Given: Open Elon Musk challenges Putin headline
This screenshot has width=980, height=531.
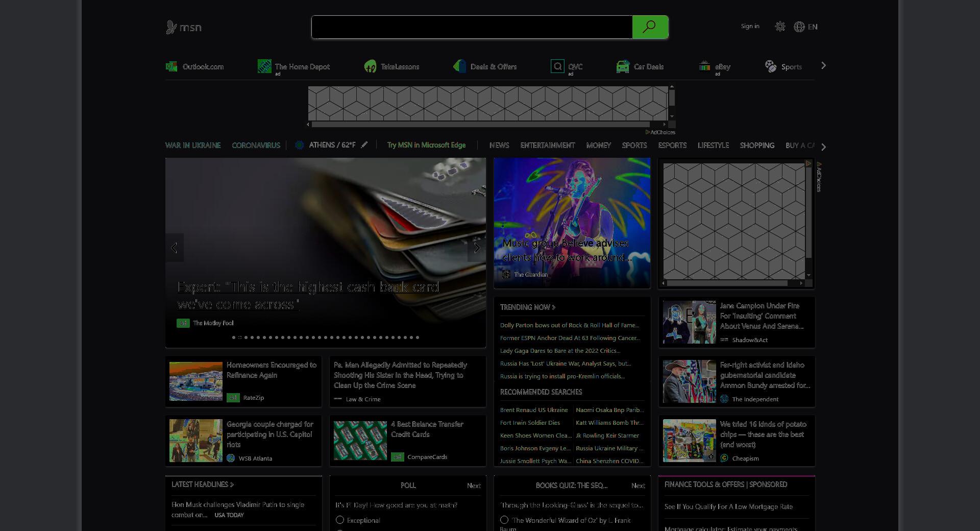Looking at the screenshot, I should click(238, 510).
